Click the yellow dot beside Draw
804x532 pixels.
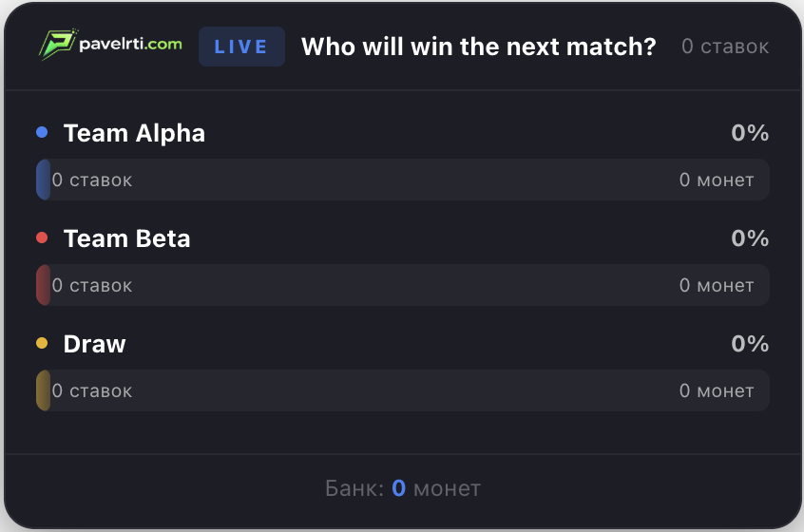[x=42, y=344]
